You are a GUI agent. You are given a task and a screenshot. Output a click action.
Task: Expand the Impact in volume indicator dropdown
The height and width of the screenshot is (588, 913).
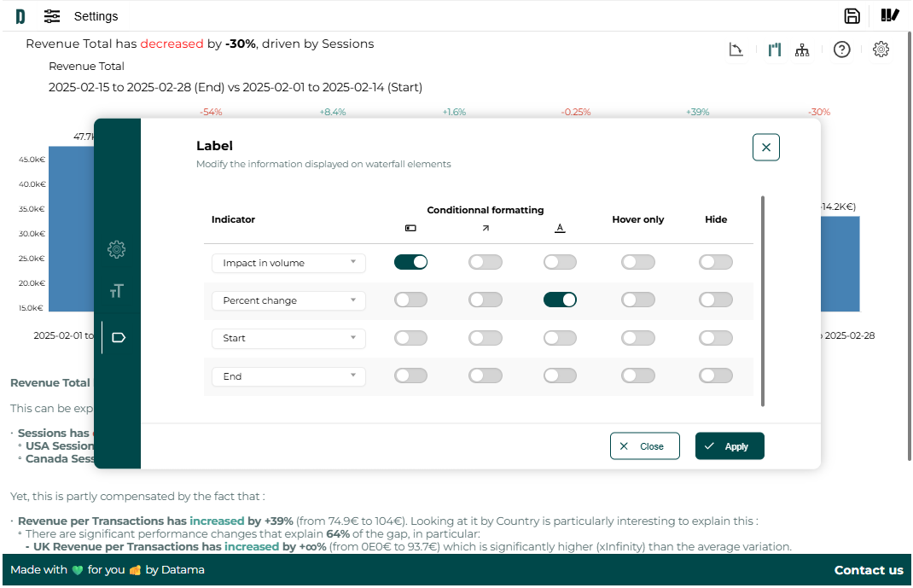click(x=288, y=263)
